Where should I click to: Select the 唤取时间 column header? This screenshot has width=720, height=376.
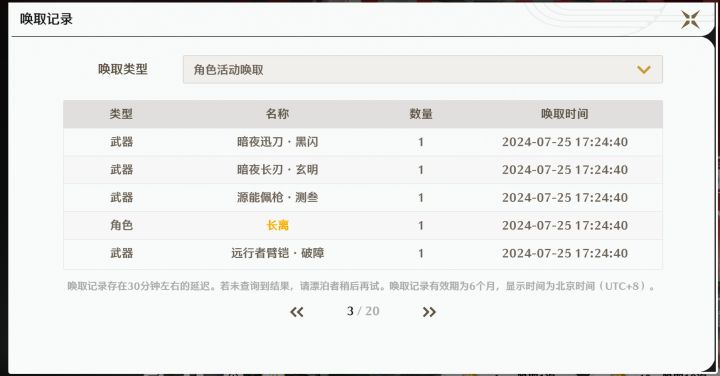point(565,114)
